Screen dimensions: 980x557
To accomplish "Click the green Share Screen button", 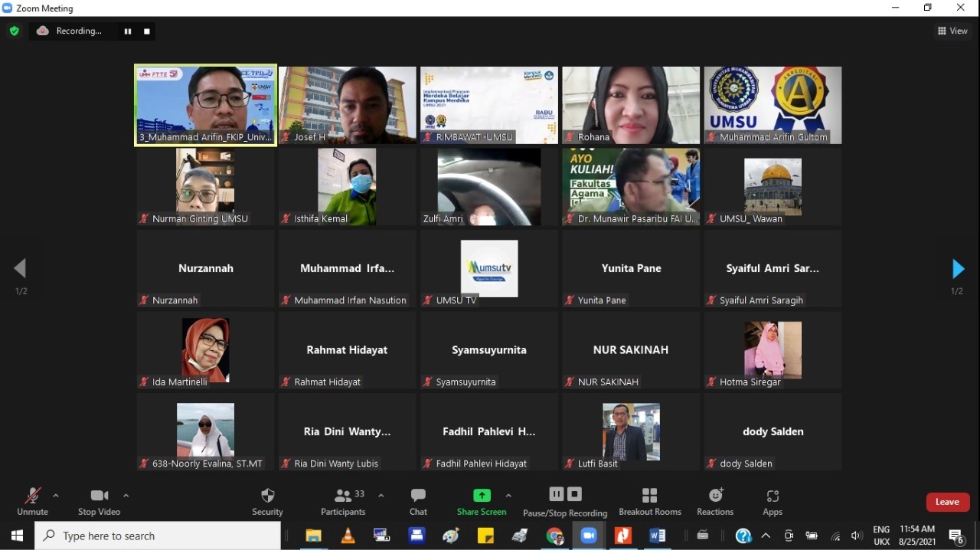I will point(482,501).
